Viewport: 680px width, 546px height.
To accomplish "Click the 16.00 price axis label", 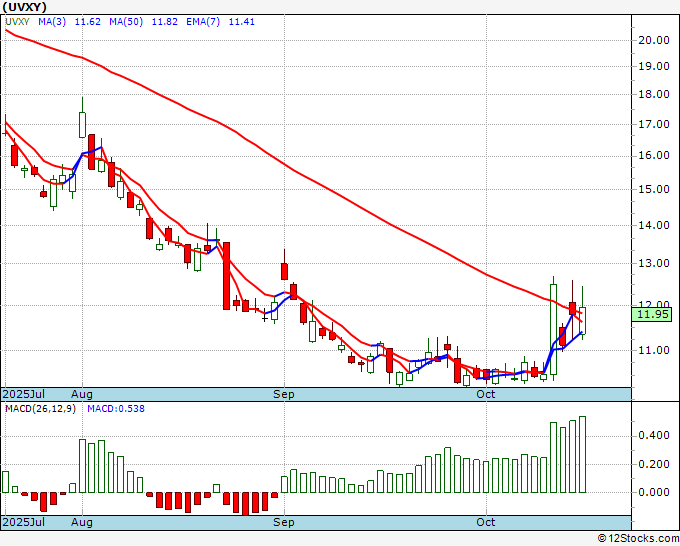I will click(654, 156).
